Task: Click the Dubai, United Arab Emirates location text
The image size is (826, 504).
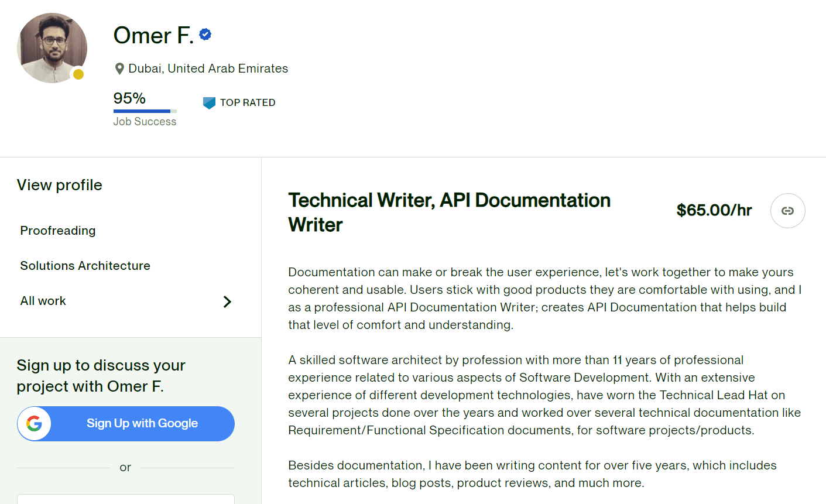Action: (x=208, y=68)
